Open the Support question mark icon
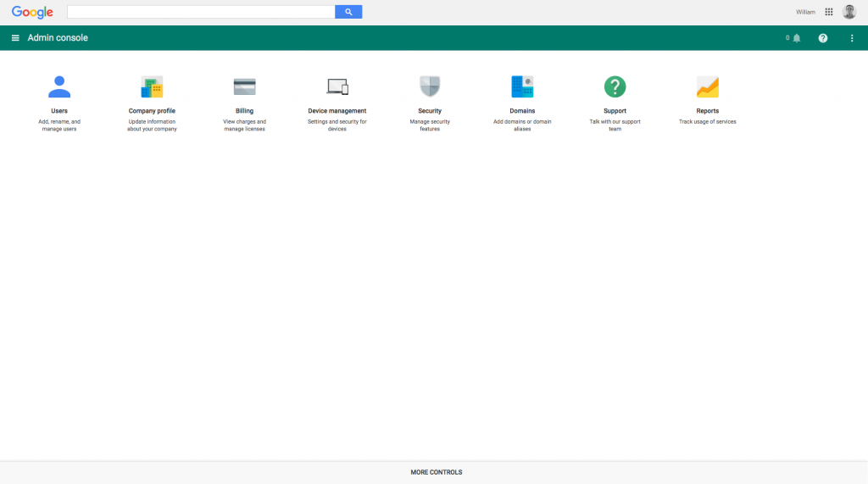The width and height of the screenshot is (868, 484). 615,86
